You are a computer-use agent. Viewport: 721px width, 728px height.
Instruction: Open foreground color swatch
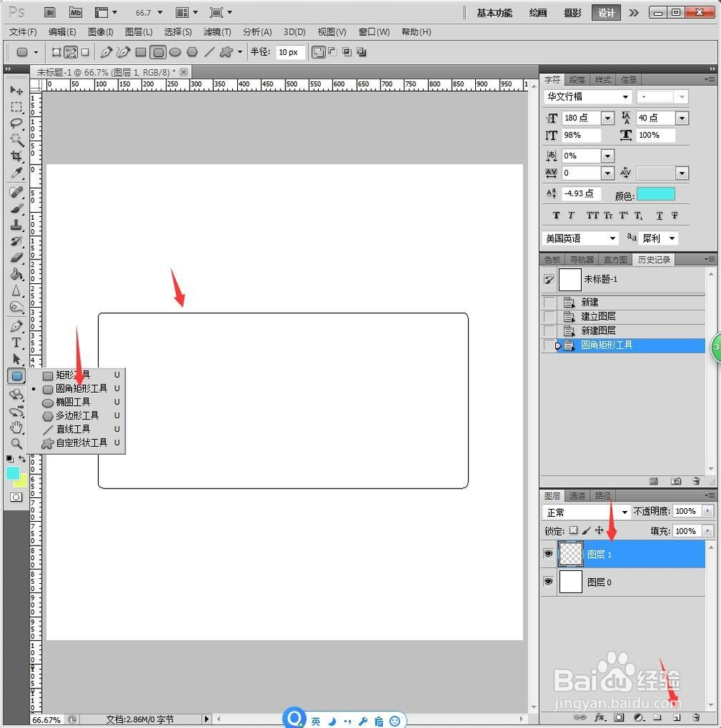tap(12, 473)
